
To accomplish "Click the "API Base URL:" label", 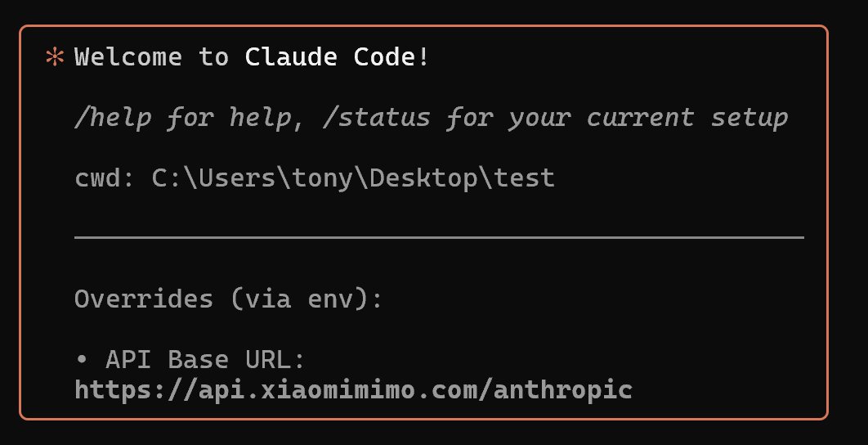I will [206, 360].
